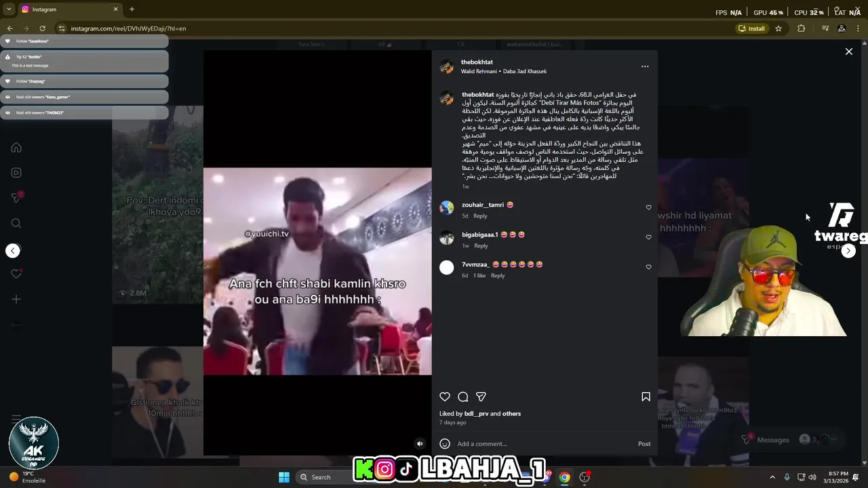
Task: Open Chrome from the taskbar
Action: tap(564, 477)
